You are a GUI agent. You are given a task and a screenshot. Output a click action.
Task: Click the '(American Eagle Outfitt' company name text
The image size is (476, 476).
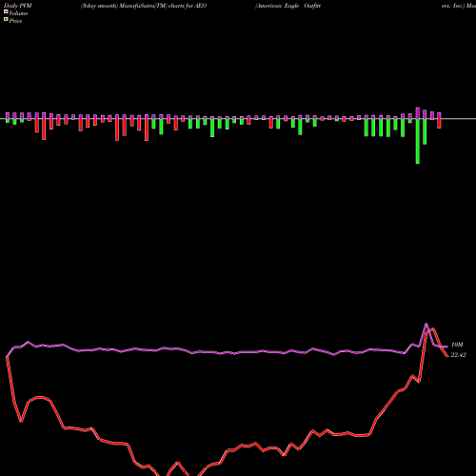288,6
